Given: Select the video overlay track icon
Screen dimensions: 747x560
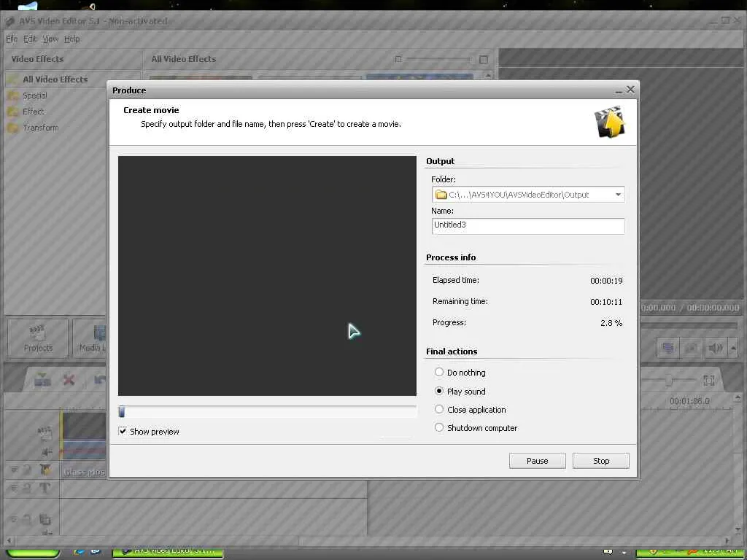Looking at the screenshot, I should tap(45, 518).
